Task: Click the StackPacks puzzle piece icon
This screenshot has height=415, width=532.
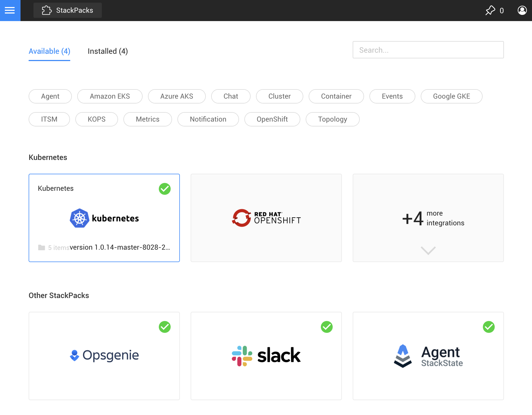Action: coord(47,10)
